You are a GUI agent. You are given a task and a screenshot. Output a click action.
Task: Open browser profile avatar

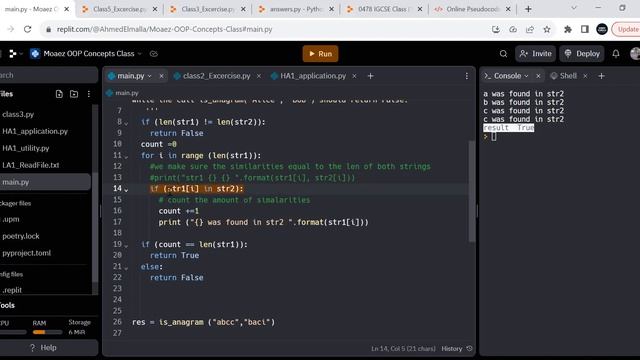click(x=602, y=29)
